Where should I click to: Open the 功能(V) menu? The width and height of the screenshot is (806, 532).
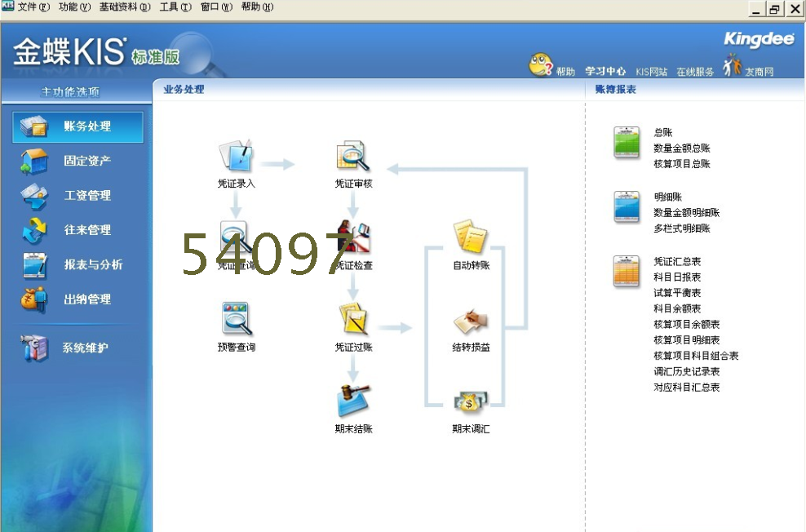pyautogui.click(x=74, y=7)
